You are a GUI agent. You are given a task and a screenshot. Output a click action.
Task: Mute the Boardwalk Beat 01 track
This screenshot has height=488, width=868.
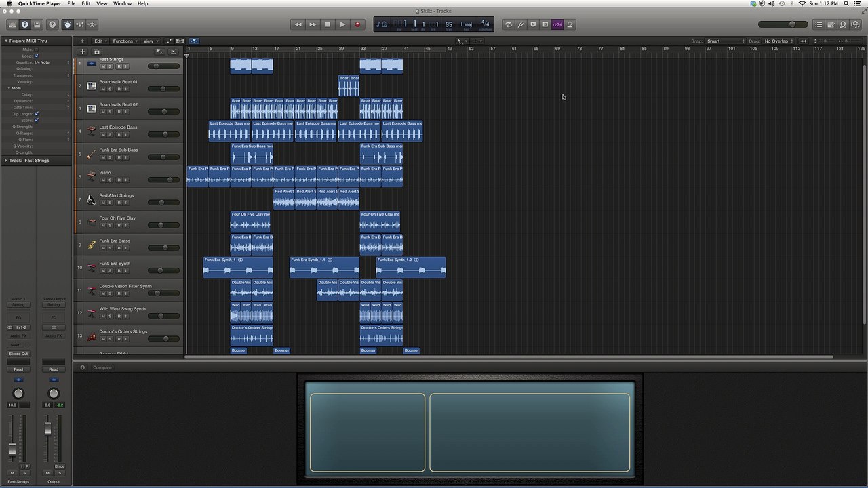(x=103, y=89)
